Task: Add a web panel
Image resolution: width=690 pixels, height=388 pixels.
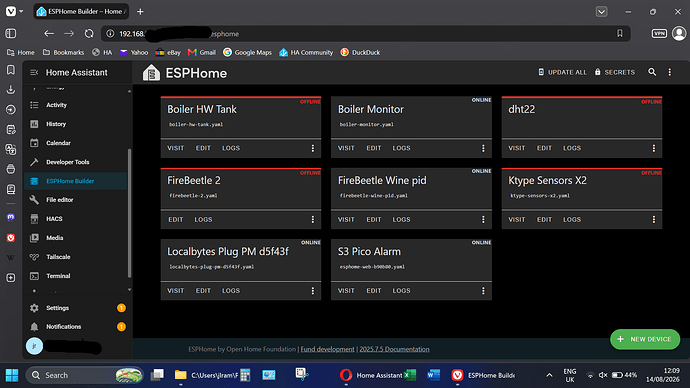Action: (11, 278)
